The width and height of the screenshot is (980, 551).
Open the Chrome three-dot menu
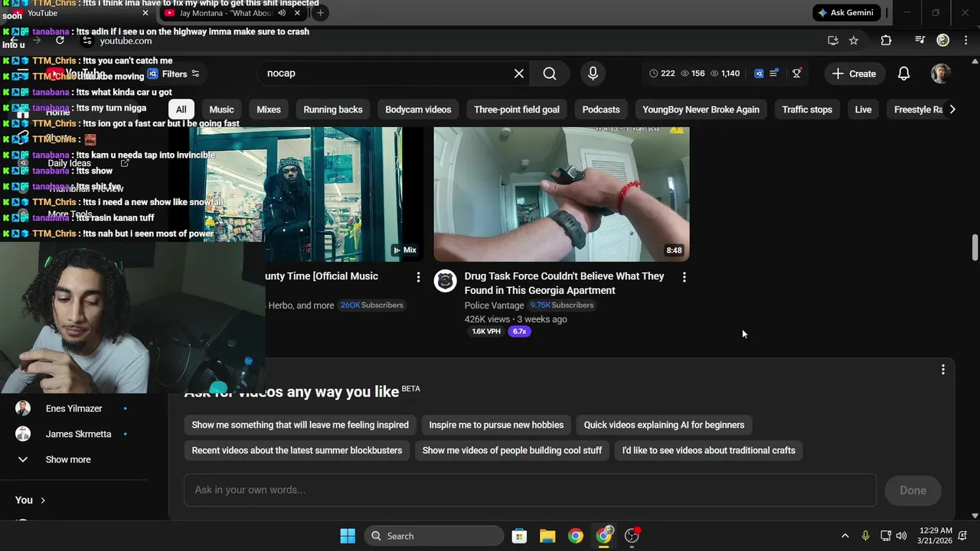pos(965,41)
